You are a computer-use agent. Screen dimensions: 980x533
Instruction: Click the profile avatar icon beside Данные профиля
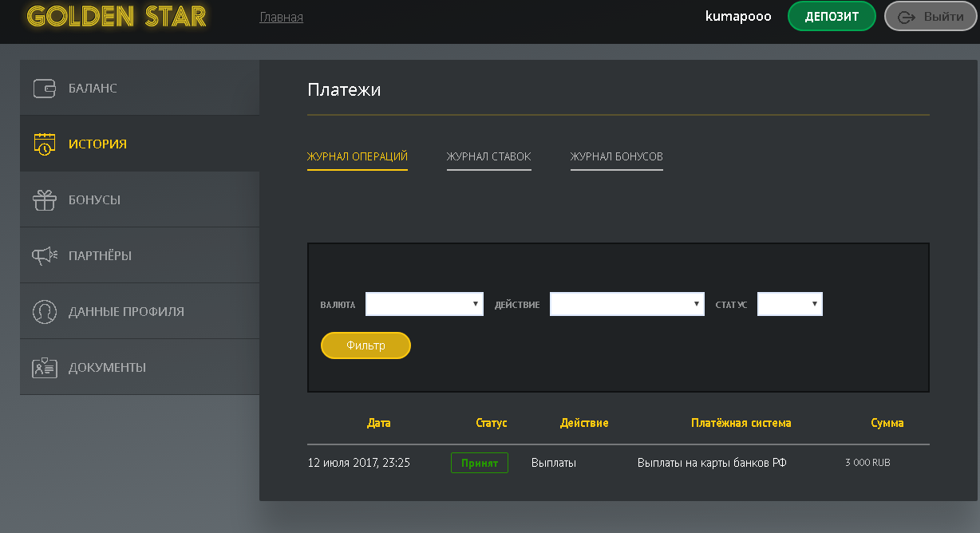pyautogui.click(x=45, y=312)
